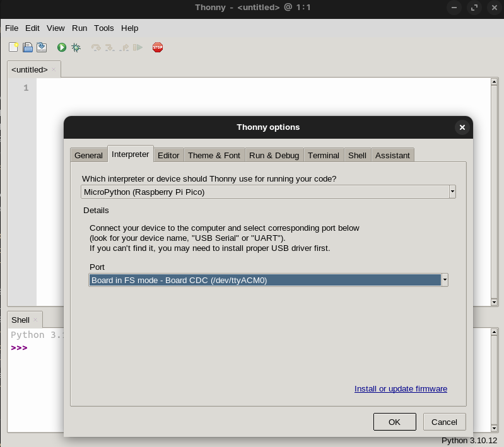Expand the interpreter selection dropdown arrow
This screenshot has width=504, height=447.
[x=452, y=192]
